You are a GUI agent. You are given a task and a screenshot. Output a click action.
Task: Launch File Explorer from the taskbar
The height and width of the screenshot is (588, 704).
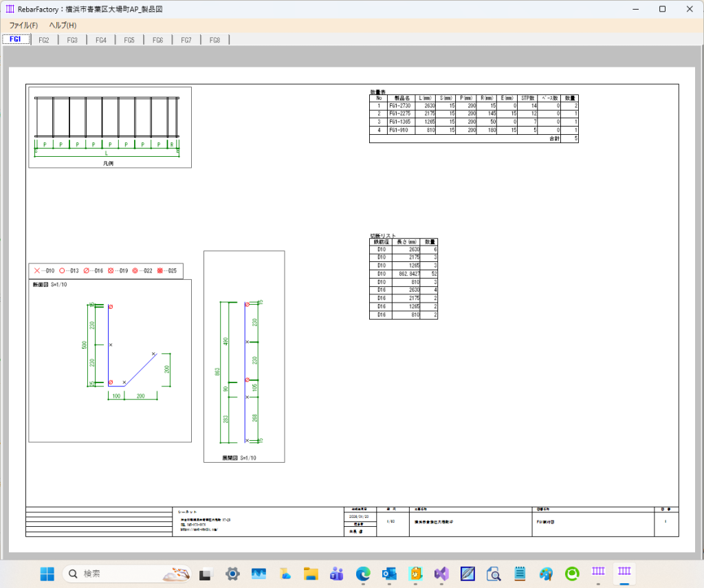pyautogui.click(x=311, y=573)
